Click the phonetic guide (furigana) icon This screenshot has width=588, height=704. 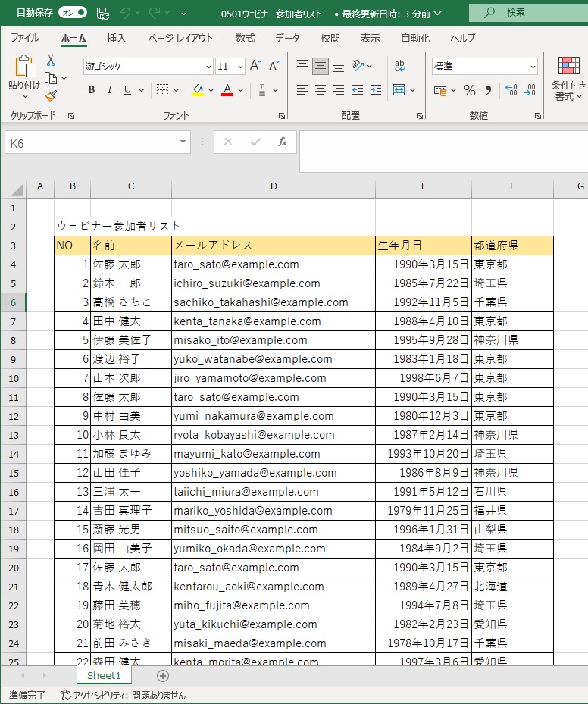[x=262, y=90]
